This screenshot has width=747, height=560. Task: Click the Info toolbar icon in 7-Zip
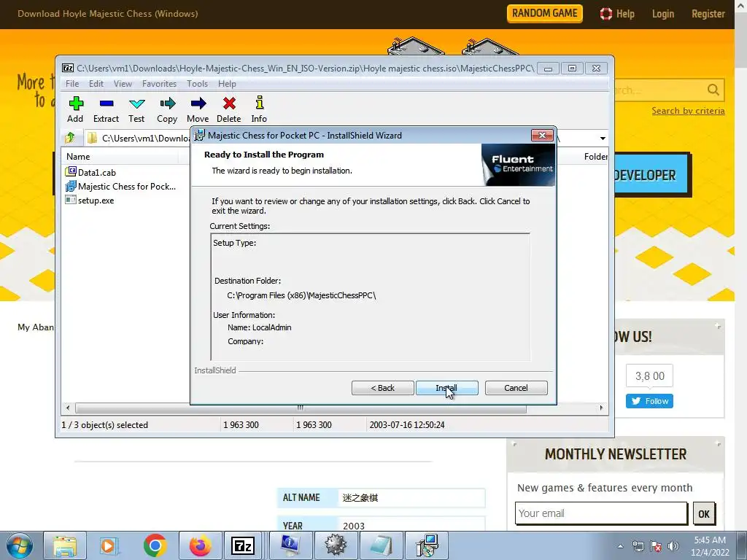259,109
